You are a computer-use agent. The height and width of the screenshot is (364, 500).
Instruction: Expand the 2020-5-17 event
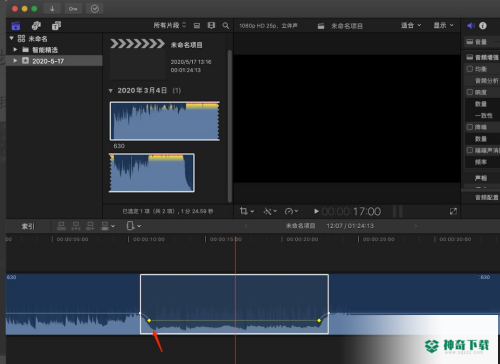pyautogui.click(x=15, y=60)
